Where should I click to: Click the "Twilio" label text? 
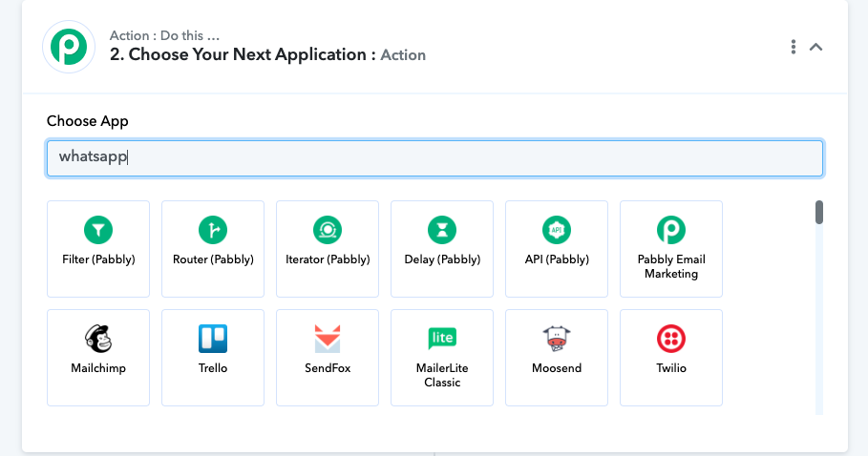[671, 368]
